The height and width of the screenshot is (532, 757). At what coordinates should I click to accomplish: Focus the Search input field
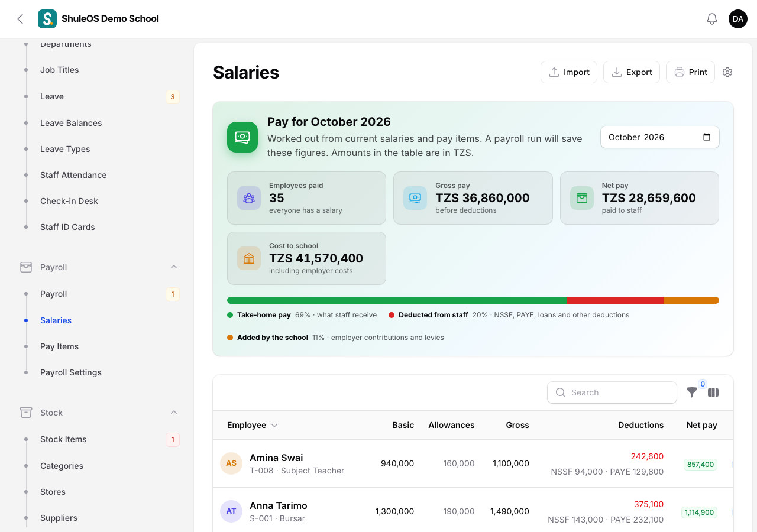pyautogui.click(x=612, y=392)
